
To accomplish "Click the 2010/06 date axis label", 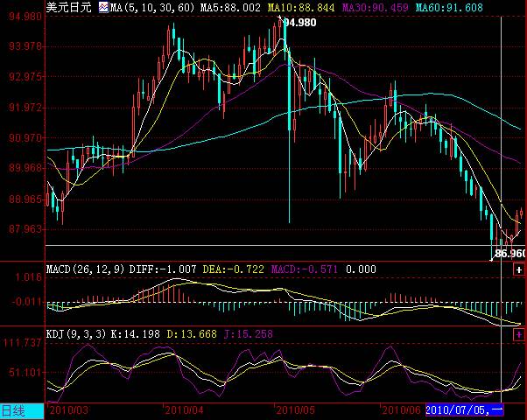I will (401, 410).
